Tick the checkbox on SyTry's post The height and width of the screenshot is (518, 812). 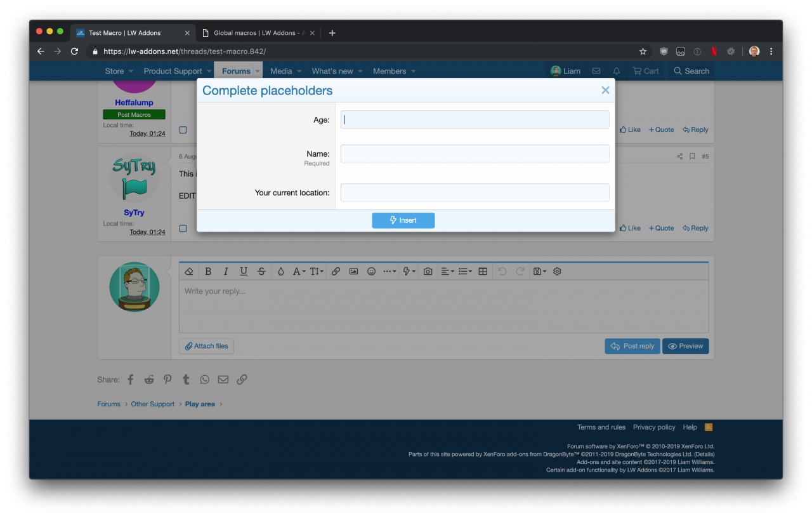183,229
